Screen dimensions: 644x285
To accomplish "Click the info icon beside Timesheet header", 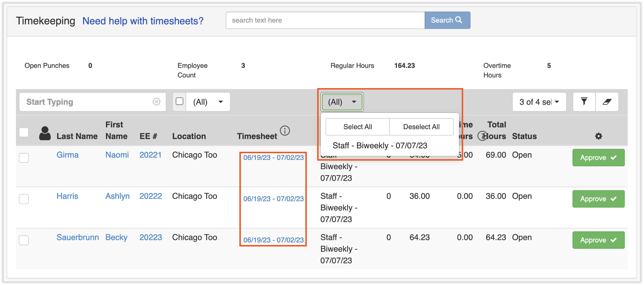I will [x=285, y=131].
